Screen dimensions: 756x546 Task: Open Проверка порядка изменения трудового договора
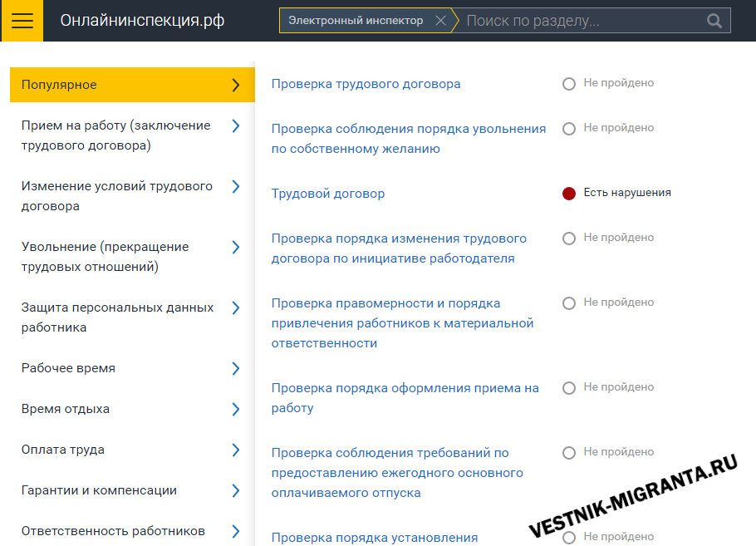(399, 248)
